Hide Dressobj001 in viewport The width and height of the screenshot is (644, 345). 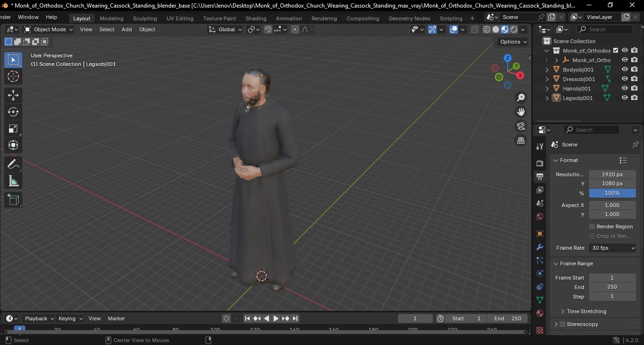click(625, 79)
